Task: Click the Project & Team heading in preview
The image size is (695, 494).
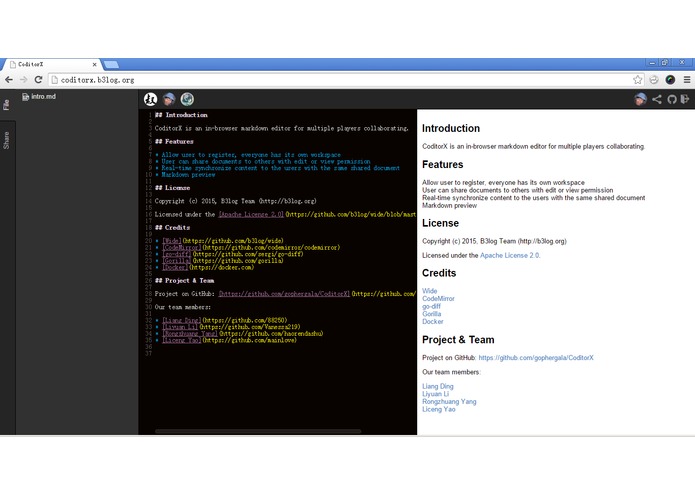Action: coord(458,340)
